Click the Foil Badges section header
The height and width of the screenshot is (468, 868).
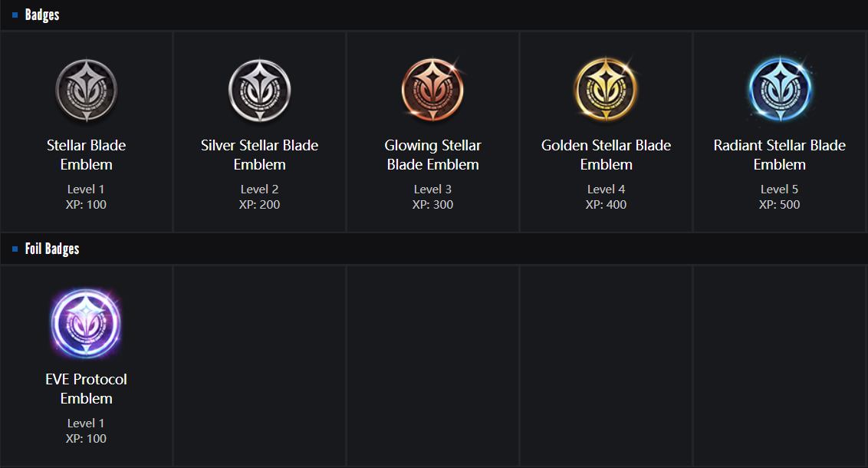click(52, 249)
